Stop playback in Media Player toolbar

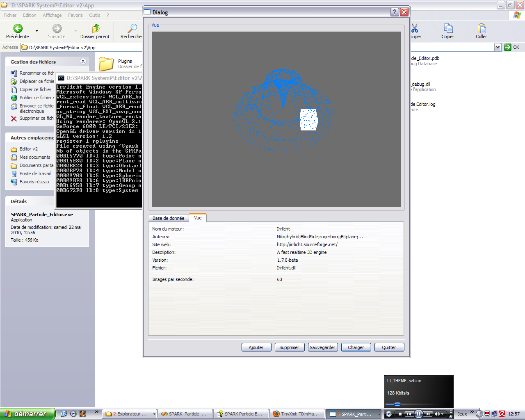point(400,414)
